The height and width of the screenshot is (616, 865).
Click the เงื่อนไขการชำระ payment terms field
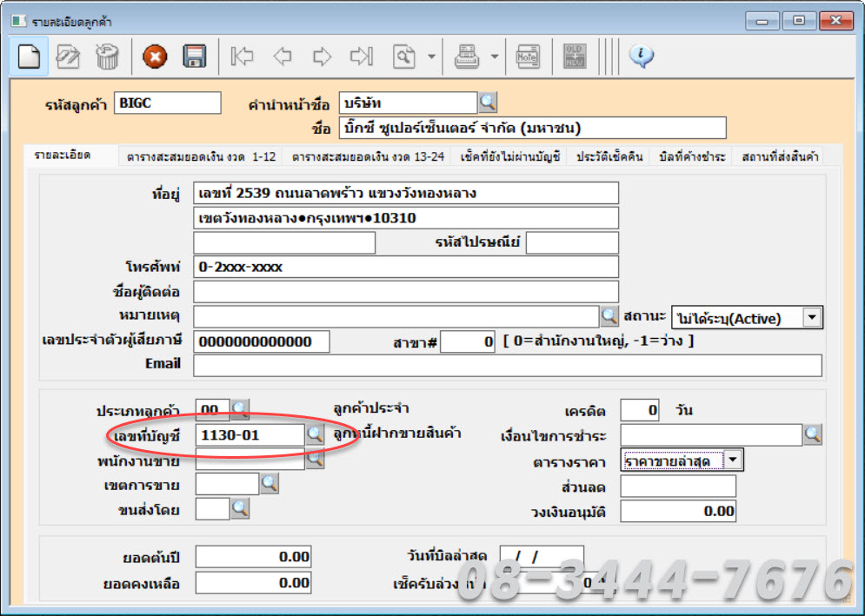tap(711, 435)
